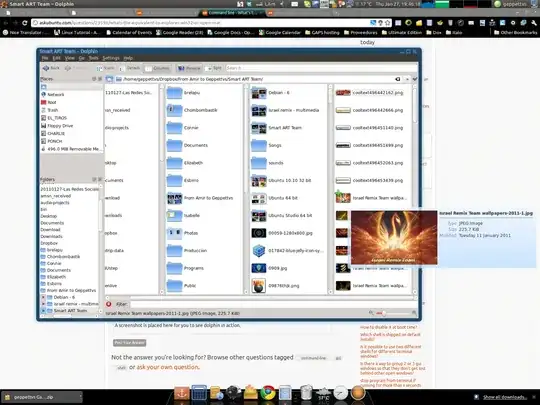The height and width of the screenshot is (405, 540).
Task: Select the Debian - 6 folder in third column
Action: pos(270,93)
